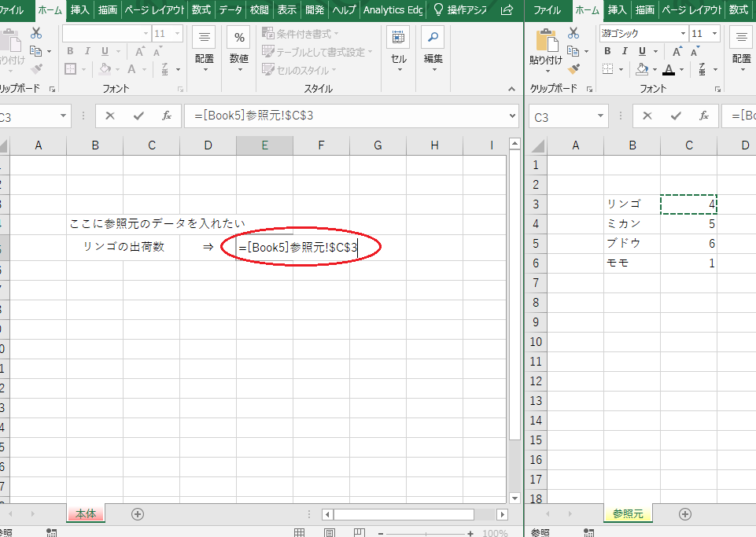Click Cut scissors icon in right window
Viewport: 756px width, 537px height.
click(573, 33)
